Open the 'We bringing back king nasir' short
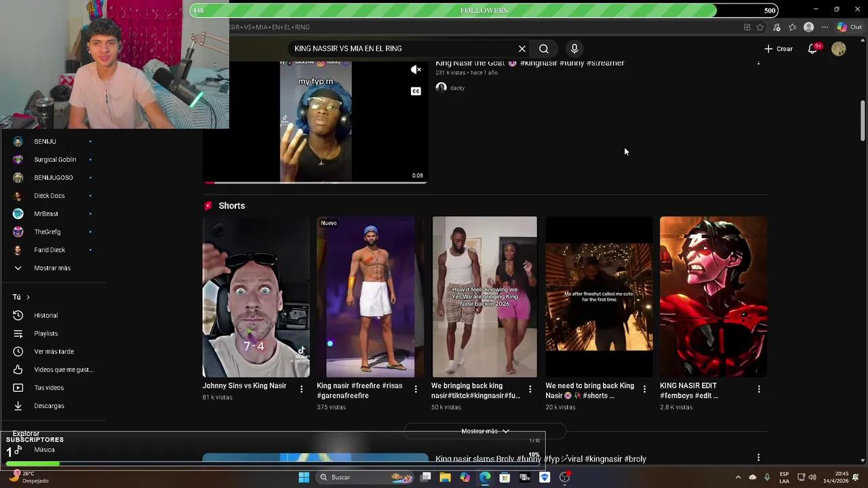 [x=485, y=297]
